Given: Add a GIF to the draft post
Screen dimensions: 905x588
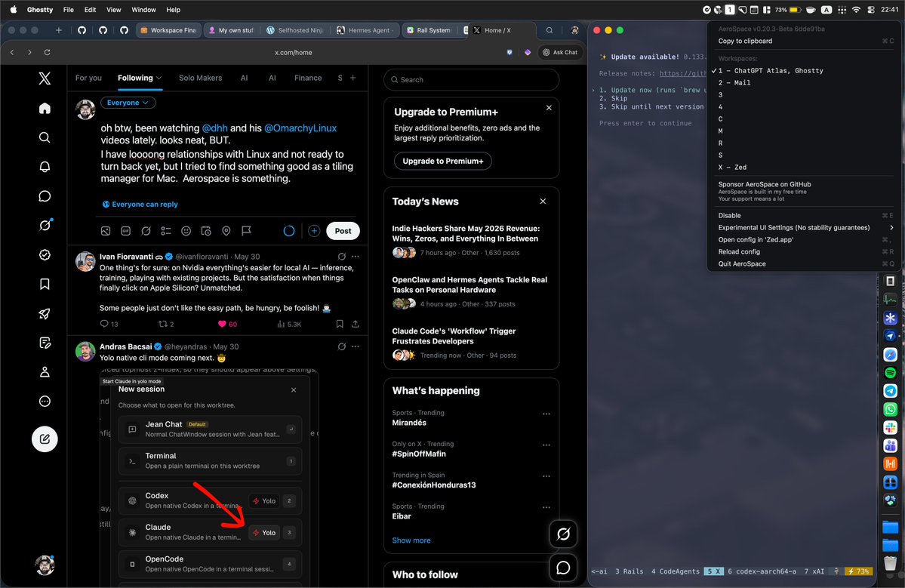Looking at the screenshot, I should coord(126,231).
